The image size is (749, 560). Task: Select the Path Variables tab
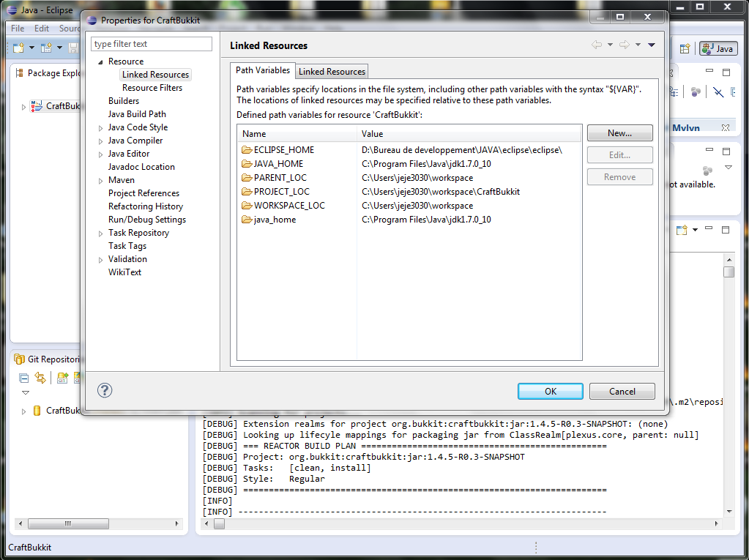263,71
